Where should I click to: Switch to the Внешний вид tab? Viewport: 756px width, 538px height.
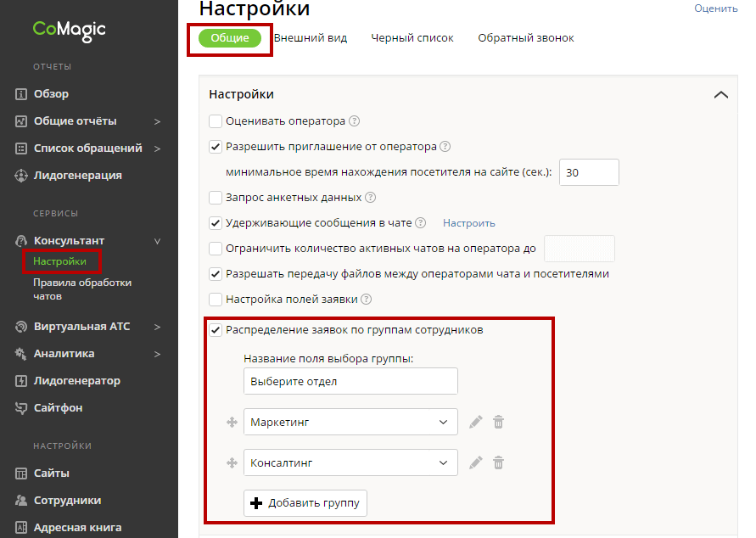point(310,38)
